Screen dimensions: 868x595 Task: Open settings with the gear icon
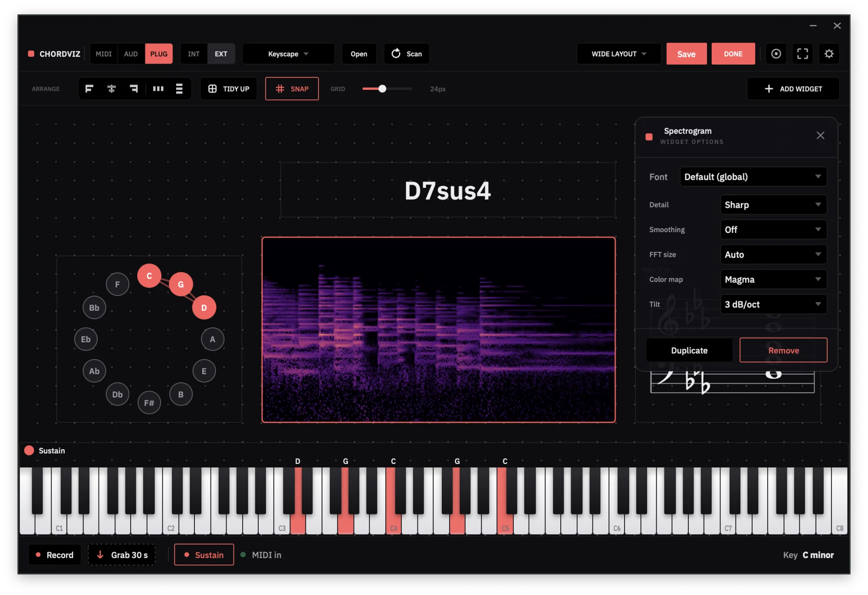pos(829,54)
